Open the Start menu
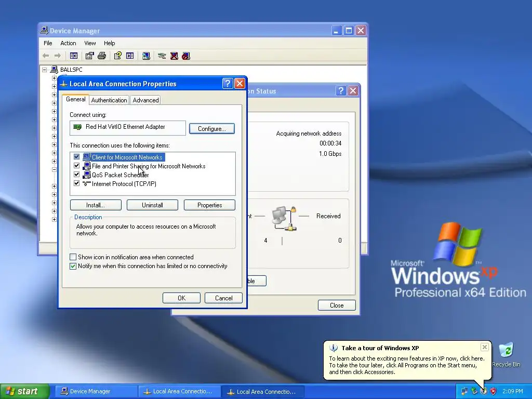The height and width of the screenshot is (399, 532). [25, 391]
